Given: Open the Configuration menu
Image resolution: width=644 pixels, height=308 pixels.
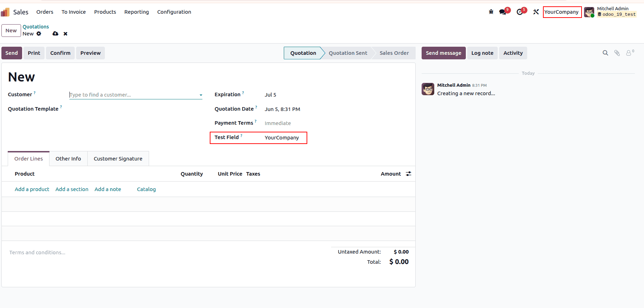Looking at the screenshot, I should click(174, 12).
